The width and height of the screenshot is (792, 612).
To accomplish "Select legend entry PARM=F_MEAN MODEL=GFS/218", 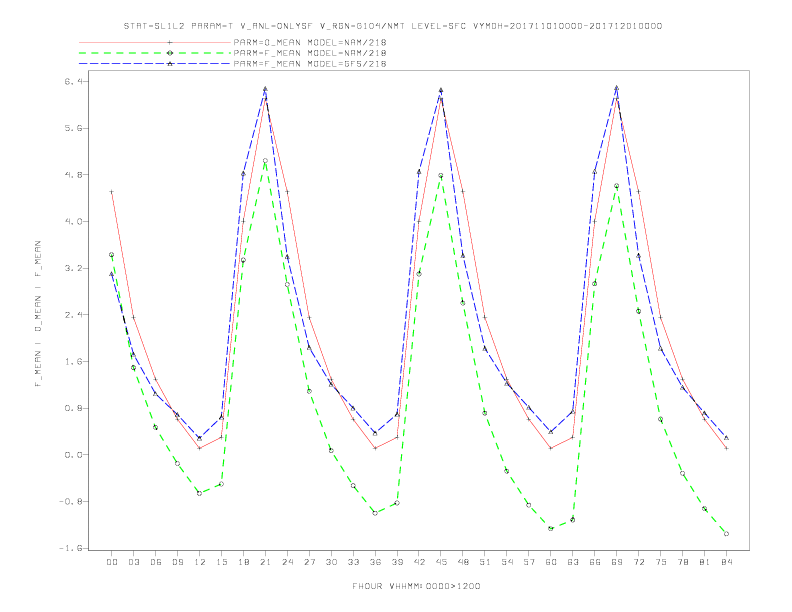I will click(310, 64).
